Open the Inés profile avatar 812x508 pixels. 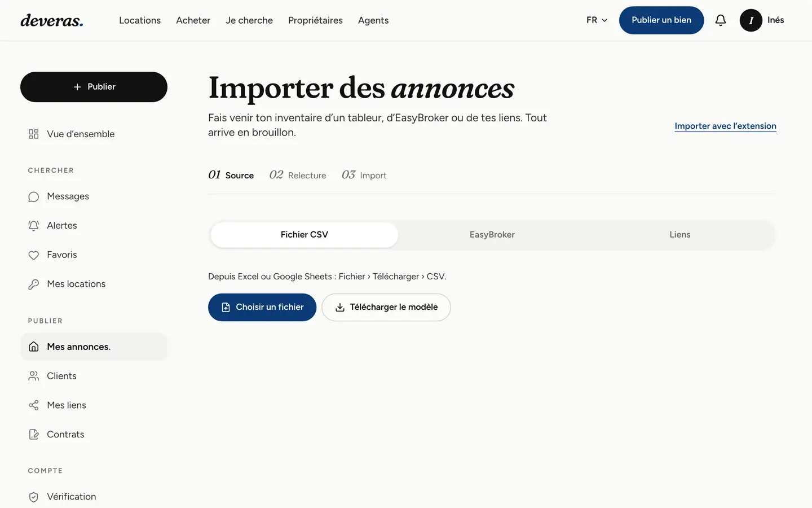point(751,20)
